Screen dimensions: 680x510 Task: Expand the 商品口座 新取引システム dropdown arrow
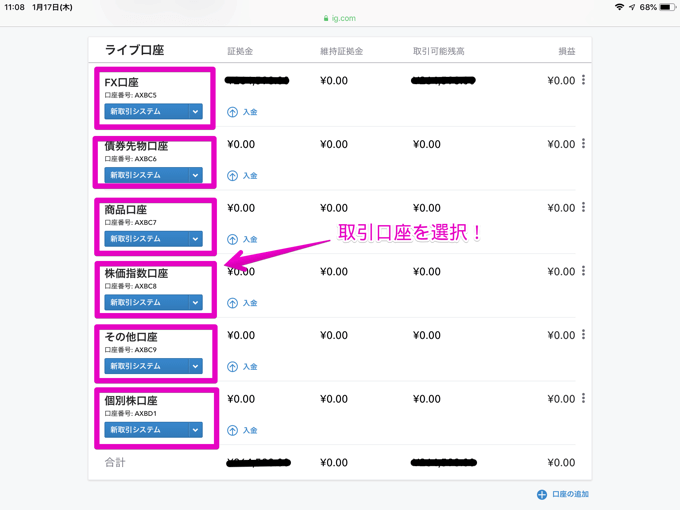195,239
